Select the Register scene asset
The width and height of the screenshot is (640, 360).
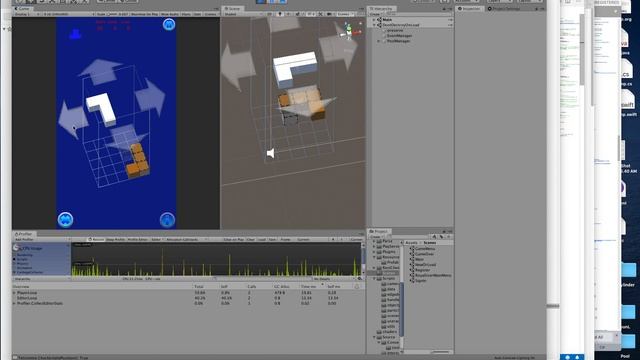point(422,270)
